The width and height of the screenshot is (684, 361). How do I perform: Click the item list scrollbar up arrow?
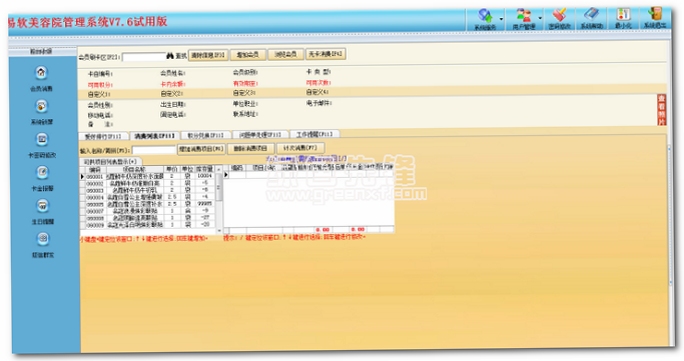coord(219,169)
